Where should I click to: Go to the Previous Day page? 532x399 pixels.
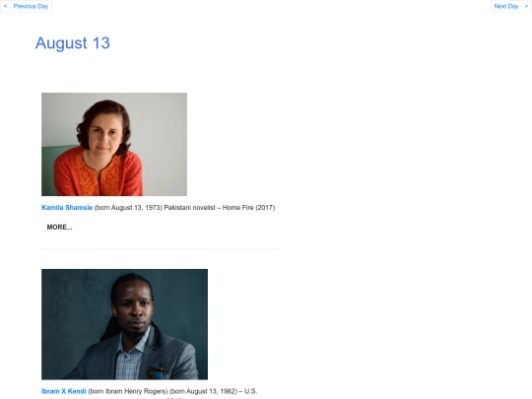pyautogui.click(x=27, y=7)
